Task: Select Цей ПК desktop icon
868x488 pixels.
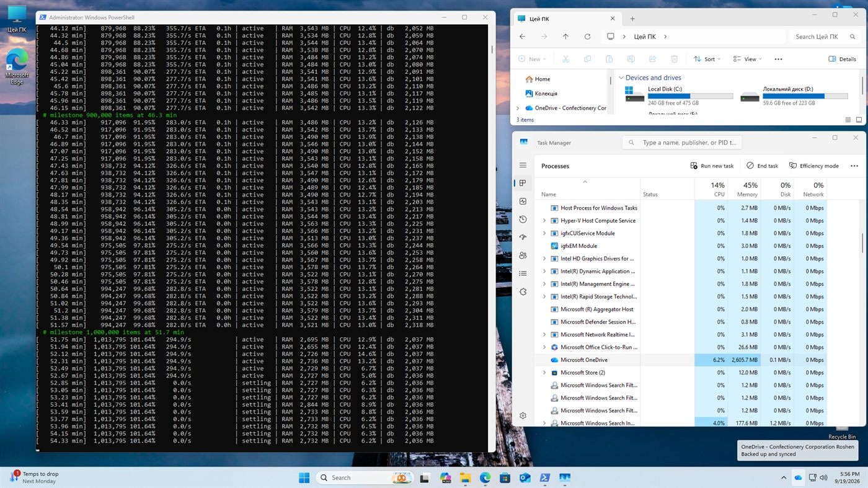Action: point(17,19)
